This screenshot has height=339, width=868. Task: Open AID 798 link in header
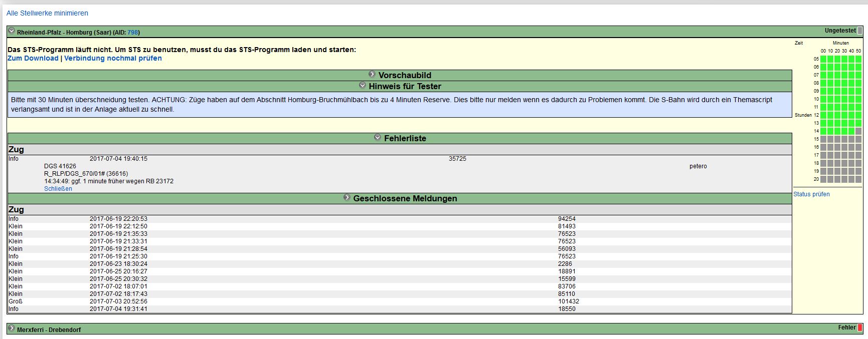coord(132,33)
